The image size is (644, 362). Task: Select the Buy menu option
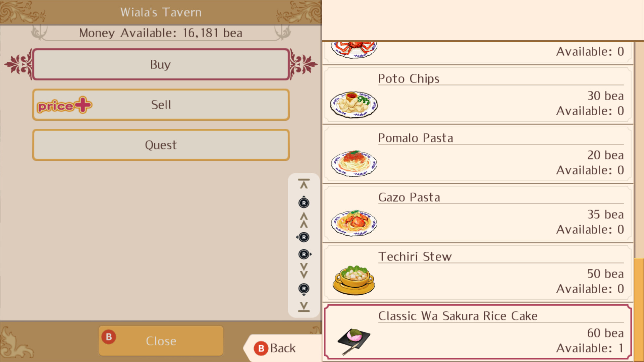pos(161,64)
